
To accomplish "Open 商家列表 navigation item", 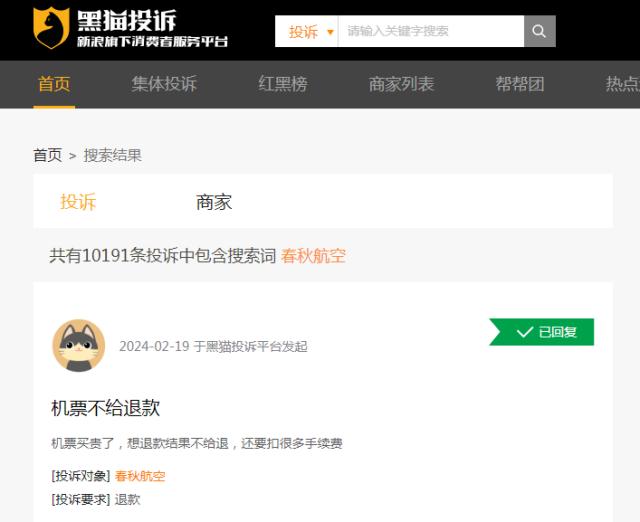I will [401, 84].
